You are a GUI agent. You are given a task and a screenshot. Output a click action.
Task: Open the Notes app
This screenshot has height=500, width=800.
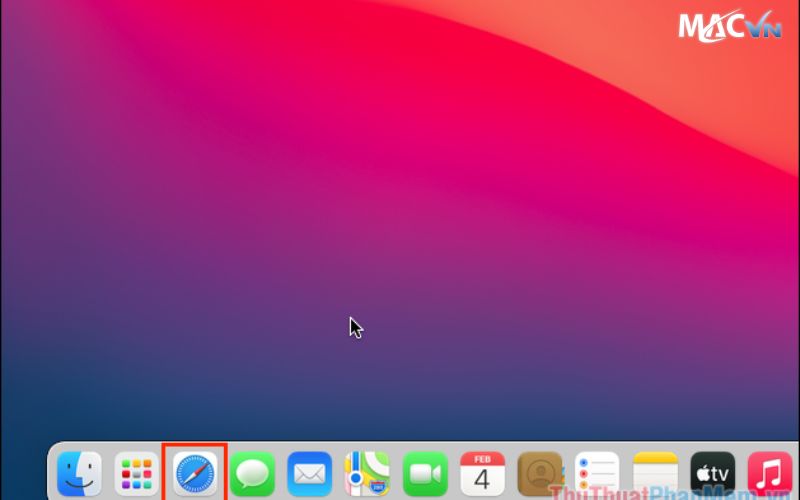tap(655, 473)
